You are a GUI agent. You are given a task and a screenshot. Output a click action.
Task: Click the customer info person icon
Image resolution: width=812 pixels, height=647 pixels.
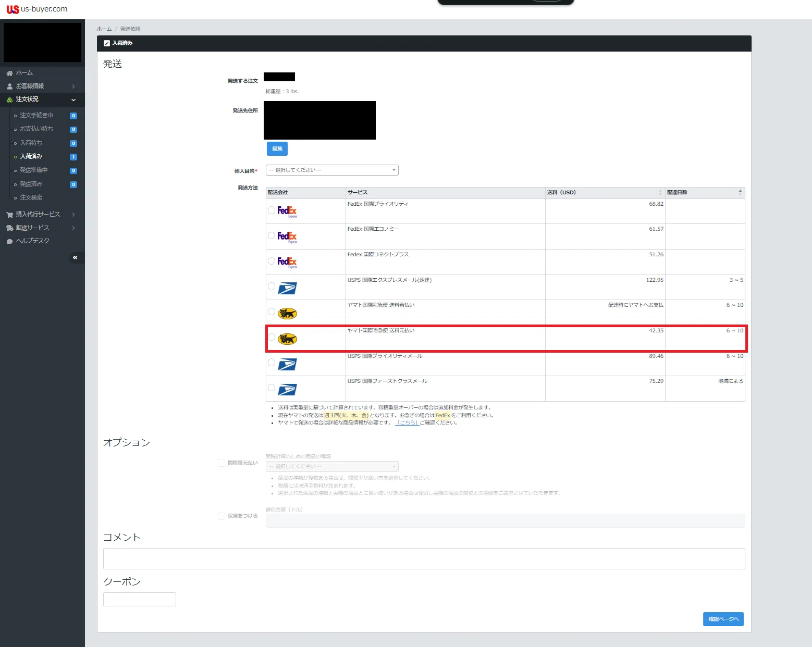click(x=9, y=86)
